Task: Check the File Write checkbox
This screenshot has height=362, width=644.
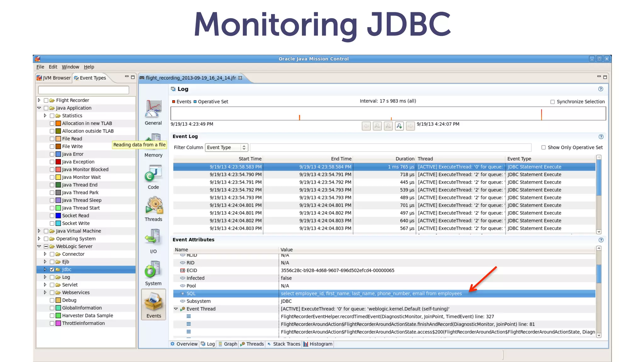Action: [52, 146]
